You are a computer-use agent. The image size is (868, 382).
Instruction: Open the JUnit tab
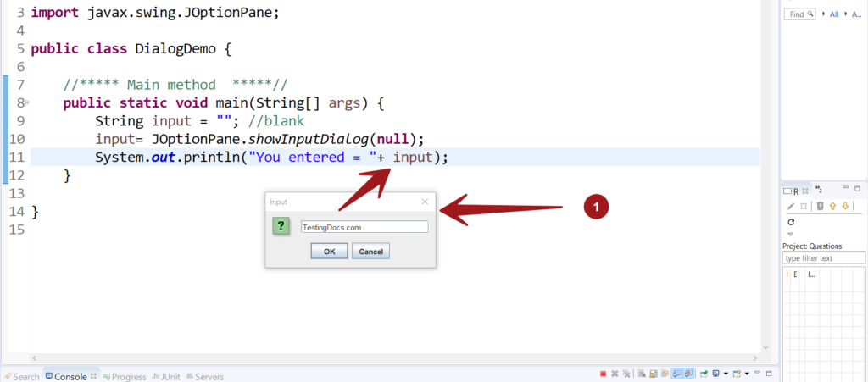(165, 376)
